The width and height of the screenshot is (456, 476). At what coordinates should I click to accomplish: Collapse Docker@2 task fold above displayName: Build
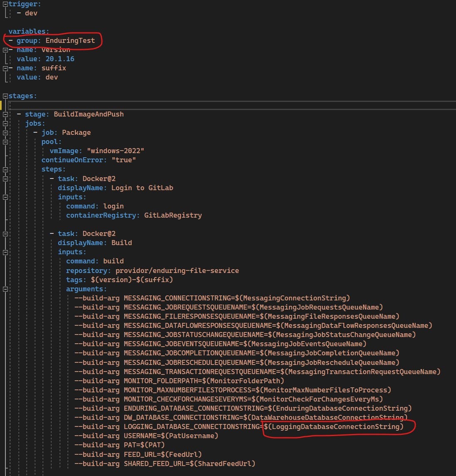coord(5,234)
